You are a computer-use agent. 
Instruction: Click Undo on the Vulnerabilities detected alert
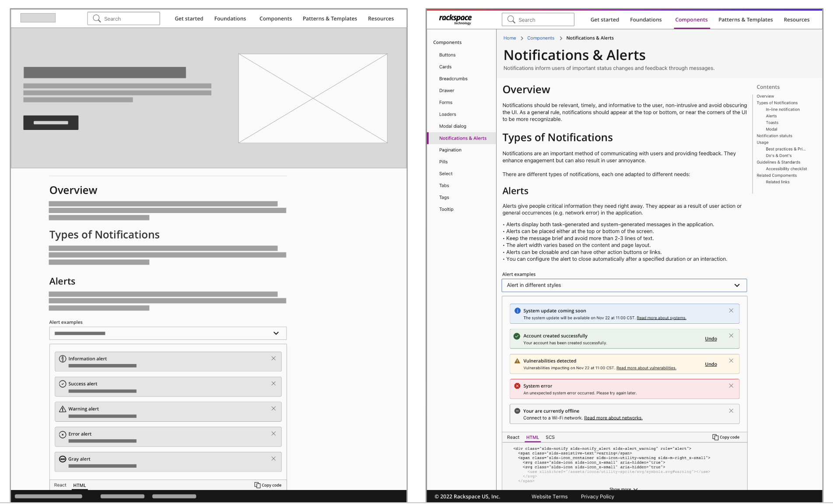tap(710, 364)
